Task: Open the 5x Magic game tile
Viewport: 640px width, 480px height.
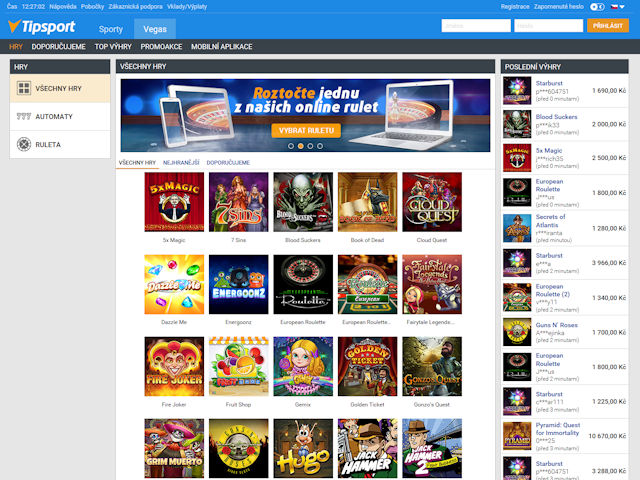Action: pos(174,202)
